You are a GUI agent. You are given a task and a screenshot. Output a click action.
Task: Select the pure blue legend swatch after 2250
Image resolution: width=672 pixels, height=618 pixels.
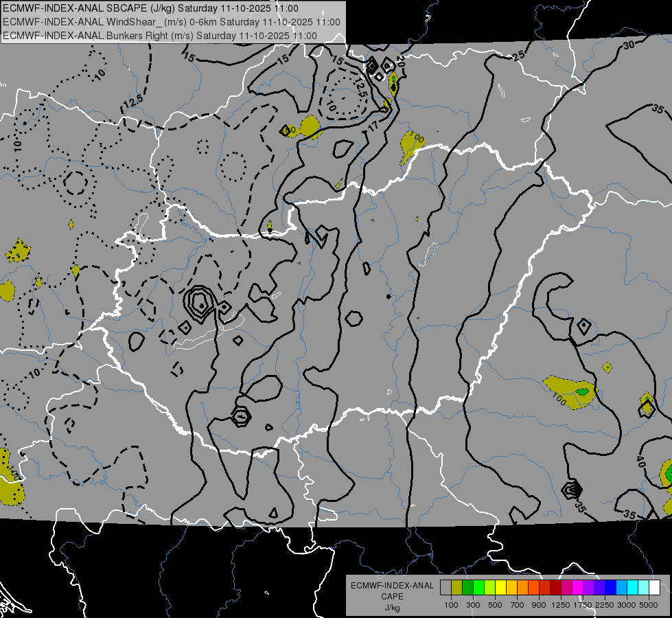(x=611, y=588)
